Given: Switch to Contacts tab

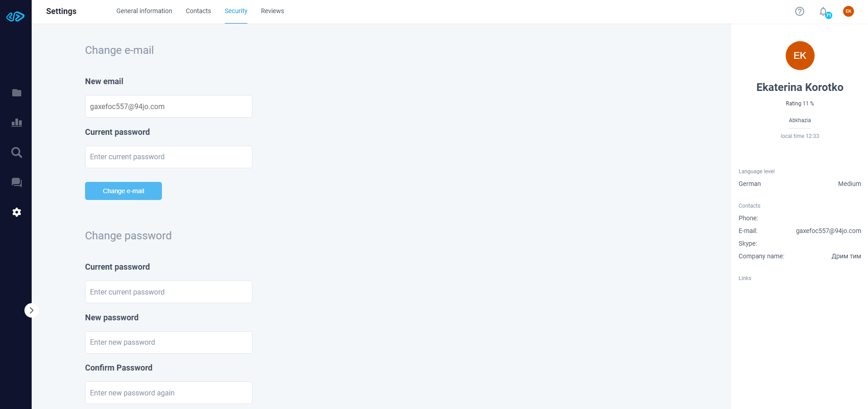Looking at the screenshot, I should click(199, 11).
